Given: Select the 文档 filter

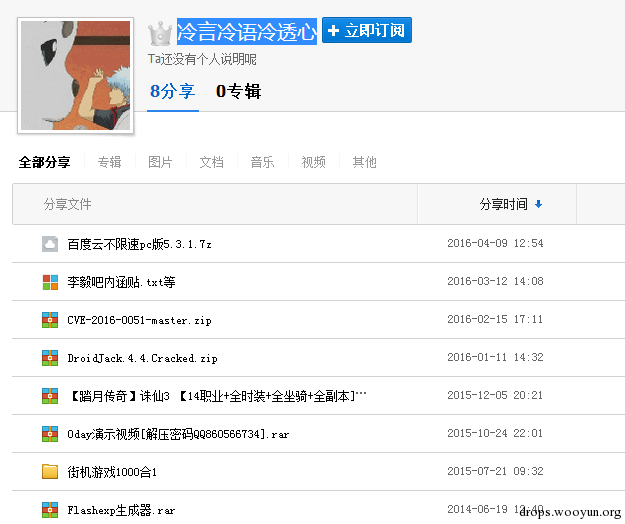Looking at the screenshot, I should [x=211, y=162].
